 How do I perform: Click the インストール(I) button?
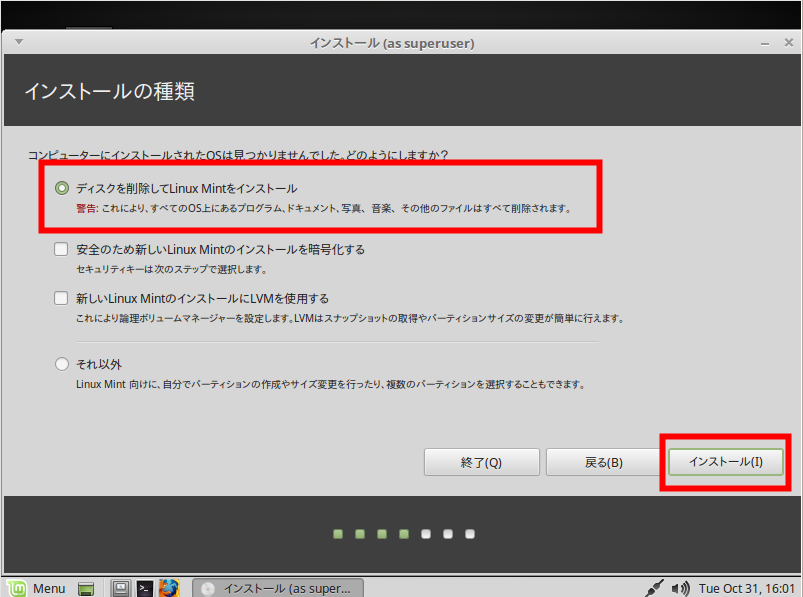(726, 462)
